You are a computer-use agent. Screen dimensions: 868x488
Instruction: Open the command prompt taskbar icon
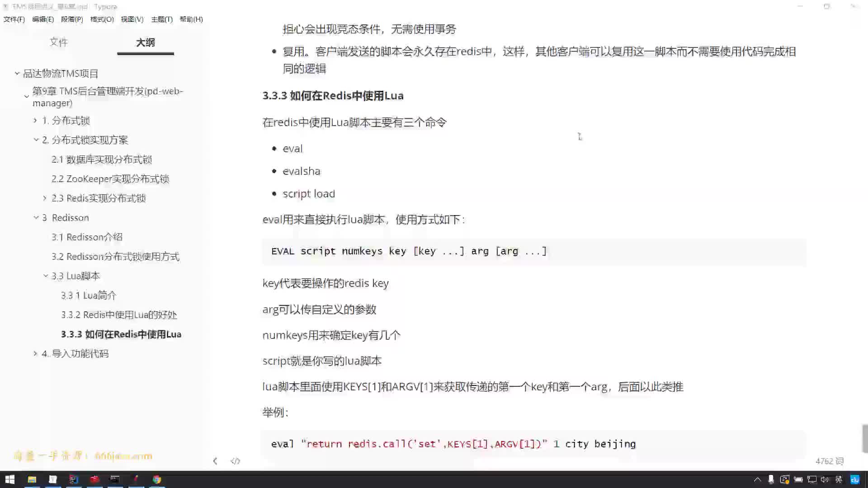[115, 479]
